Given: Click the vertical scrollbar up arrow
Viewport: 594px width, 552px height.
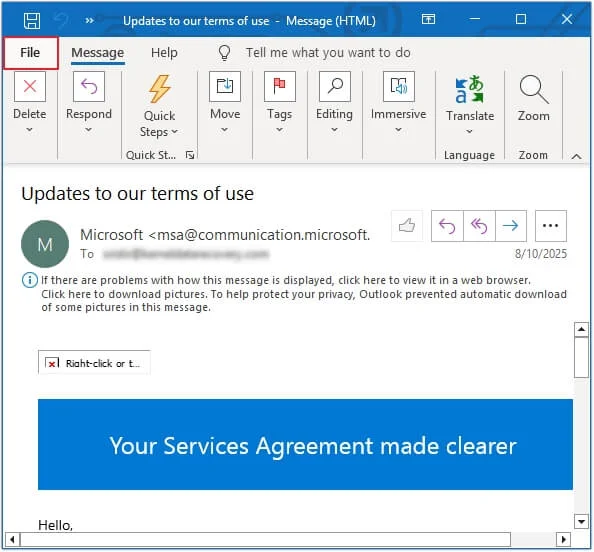Looking at the screenshot, I should pos(581,329).
